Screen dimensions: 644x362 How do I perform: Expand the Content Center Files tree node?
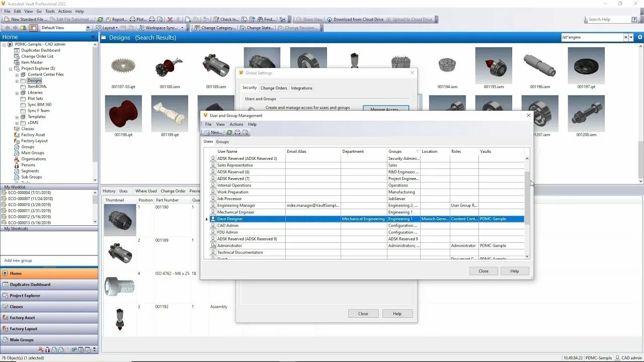tap(17, 74)
